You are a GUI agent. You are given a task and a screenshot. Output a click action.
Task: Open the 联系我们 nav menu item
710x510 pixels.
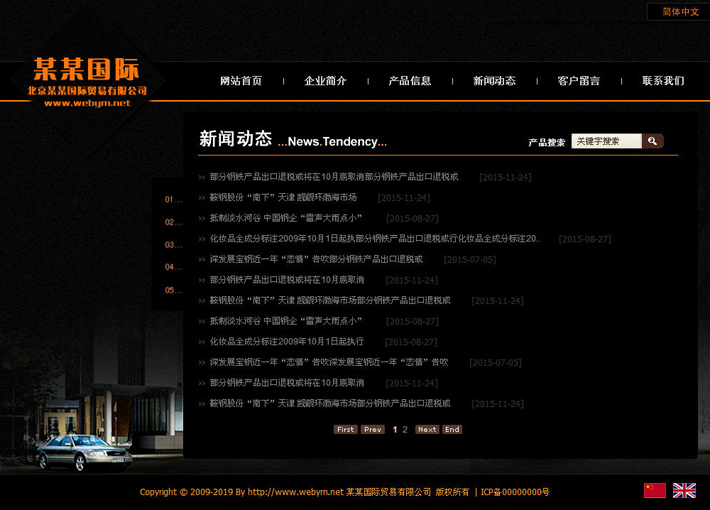click(x=663, y=81)
